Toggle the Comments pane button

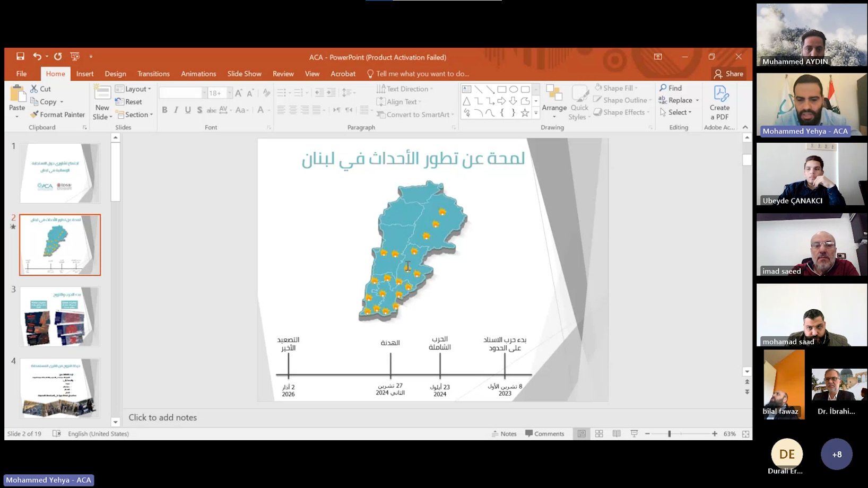point(544,433)
